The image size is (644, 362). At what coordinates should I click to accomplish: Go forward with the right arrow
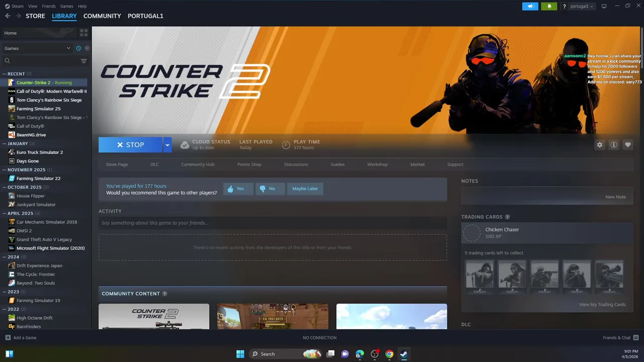19,16
